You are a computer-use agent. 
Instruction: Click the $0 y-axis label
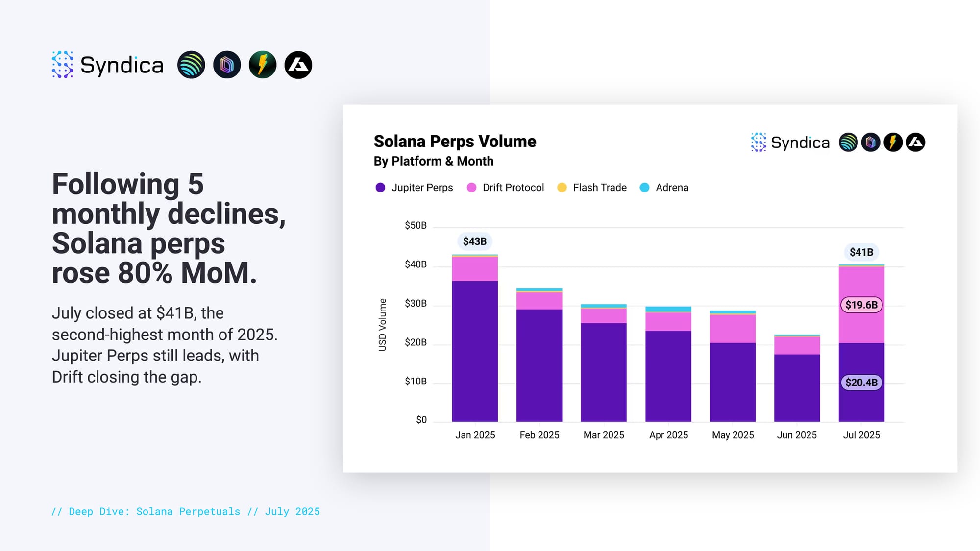pos(421,420)
